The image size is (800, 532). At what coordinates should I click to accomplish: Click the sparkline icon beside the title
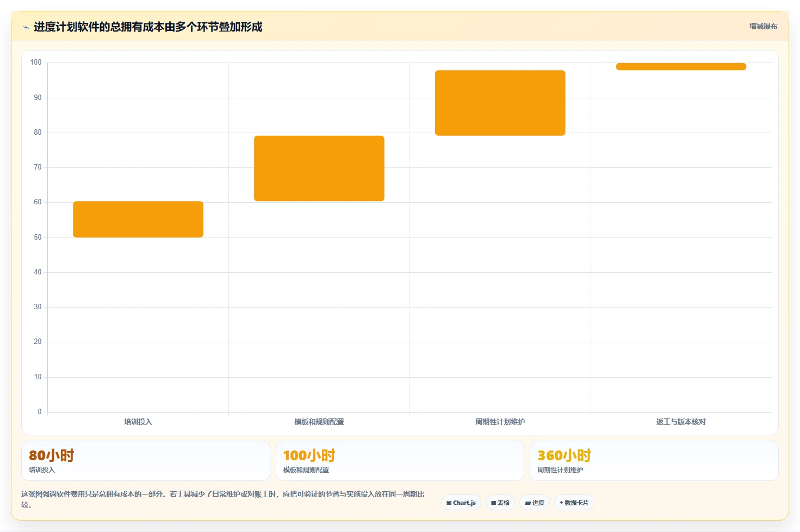26,27
